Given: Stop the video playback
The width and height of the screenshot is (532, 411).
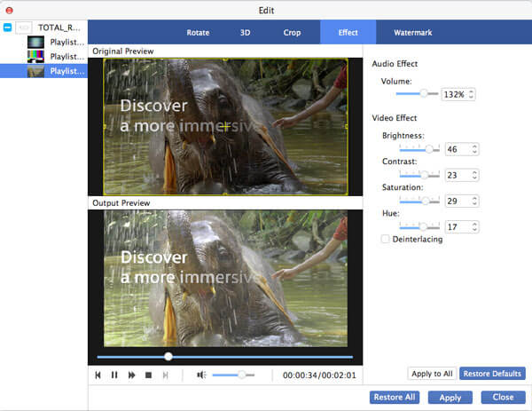Looking at the screenshot, I should pos(148,375).
